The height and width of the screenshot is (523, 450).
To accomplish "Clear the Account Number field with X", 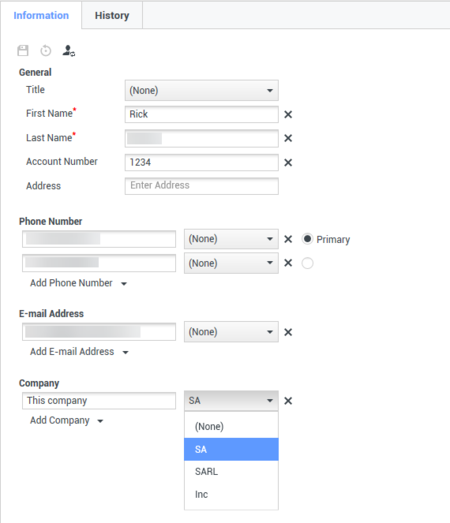I will pyautogui.click(x=288, y=162).
